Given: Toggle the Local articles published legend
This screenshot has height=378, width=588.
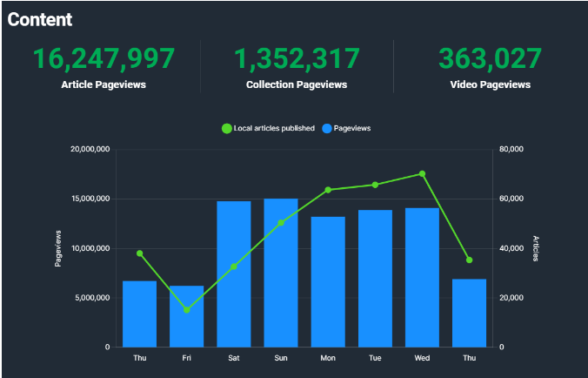Looking at the screenshot, I should 274,128.
